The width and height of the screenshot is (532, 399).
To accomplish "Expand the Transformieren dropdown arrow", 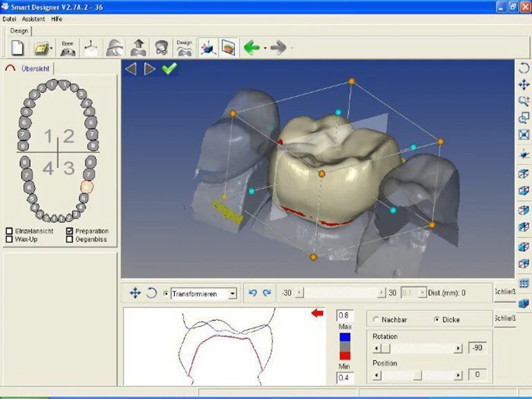I will tap(232, 293).
